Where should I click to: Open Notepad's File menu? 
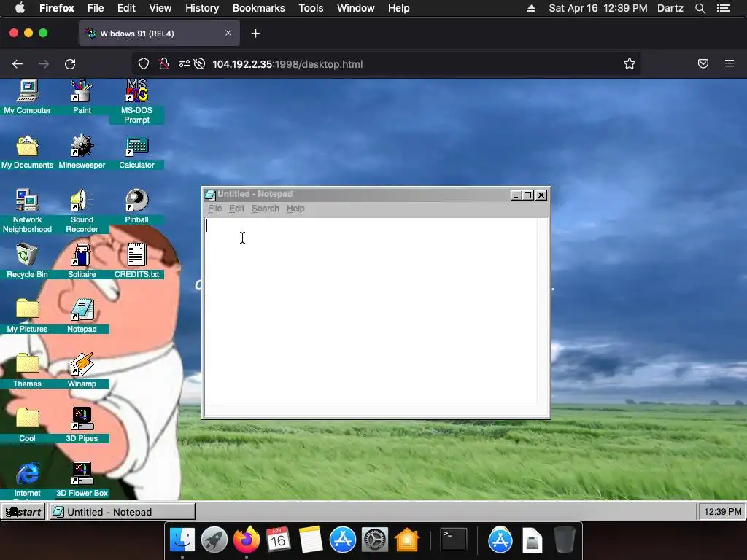coord(215,209)
